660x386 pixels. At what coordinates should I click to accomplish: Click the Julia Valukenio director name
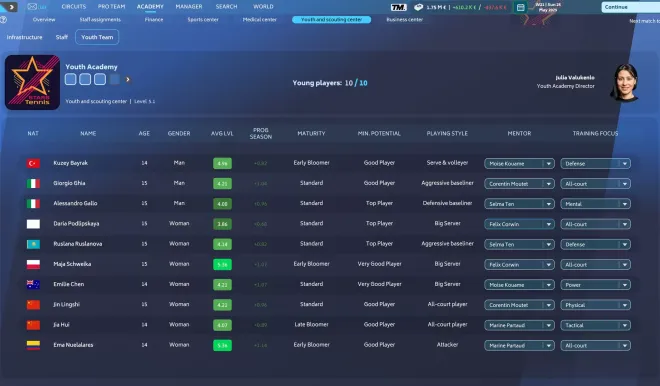click(575, 77)
